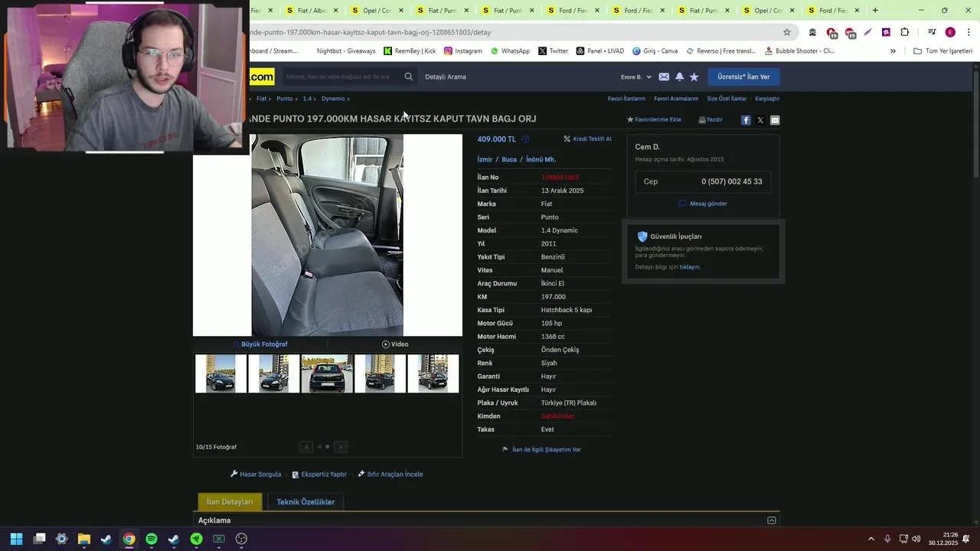Screen dimensions: 980x551
Task: Open İlan ile İlgili Şikayetim Var link
Action: (541, 450)
